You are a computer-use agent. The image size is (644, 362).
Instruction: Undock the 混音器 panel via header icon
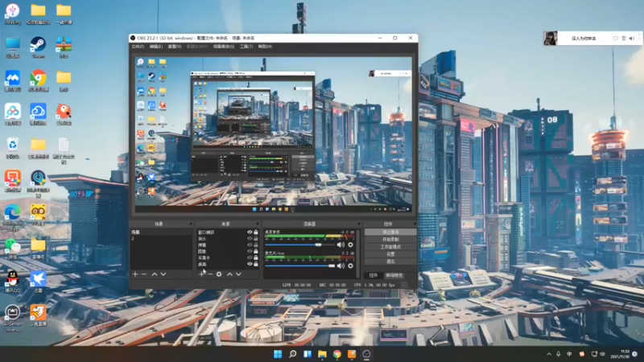tap(358, 224)
